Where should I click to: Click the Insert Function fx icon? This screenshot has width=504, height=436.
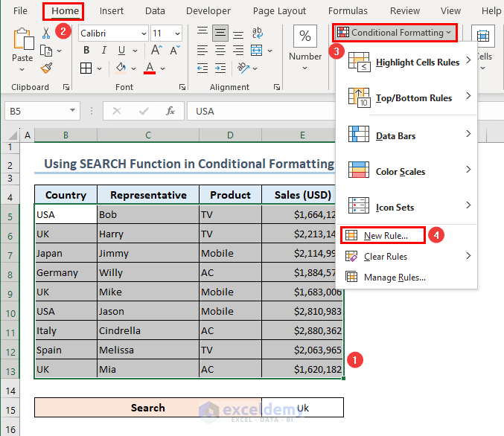point(170,111)
